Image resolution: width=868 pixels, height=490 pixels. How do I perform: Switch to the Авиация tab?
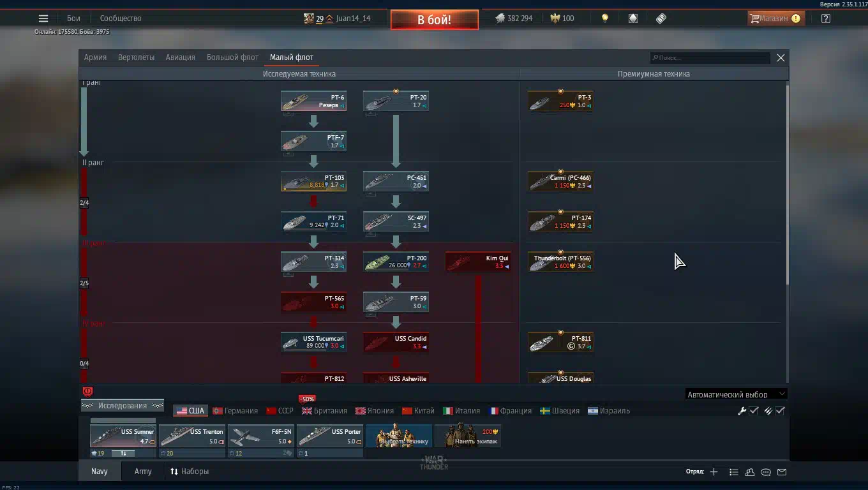181,57
